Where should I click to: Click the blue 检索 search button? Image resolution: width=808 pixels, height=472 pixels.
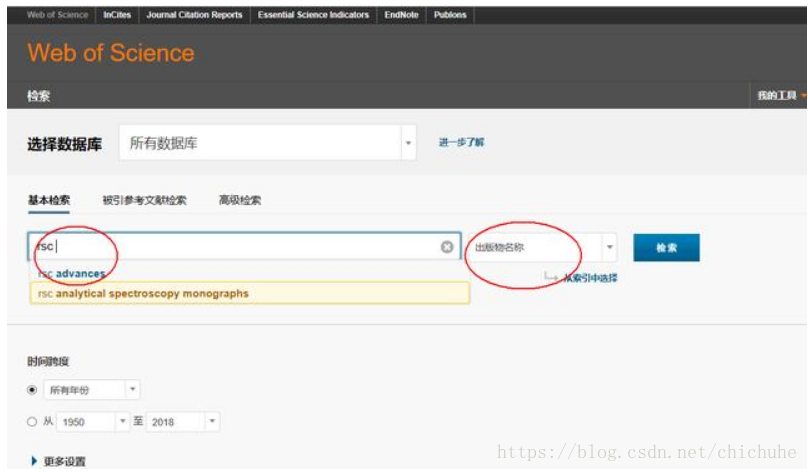(x=666, y=248)
